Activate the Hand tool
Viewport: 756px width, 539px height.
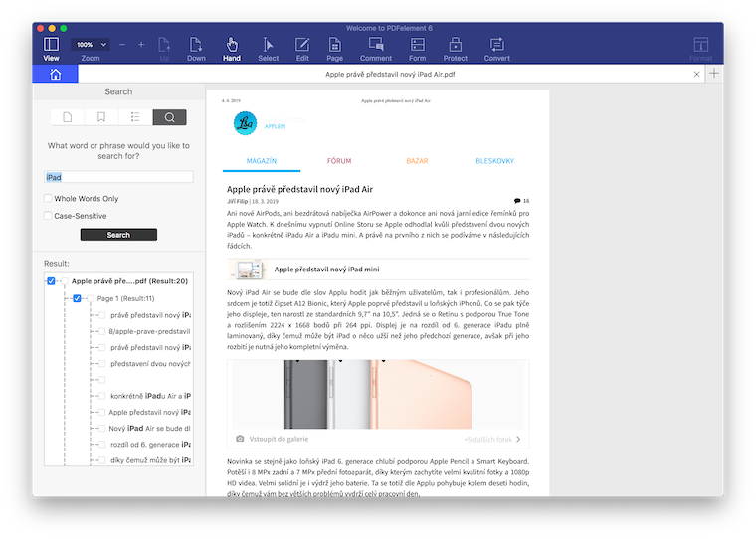(x=232, y=48)
